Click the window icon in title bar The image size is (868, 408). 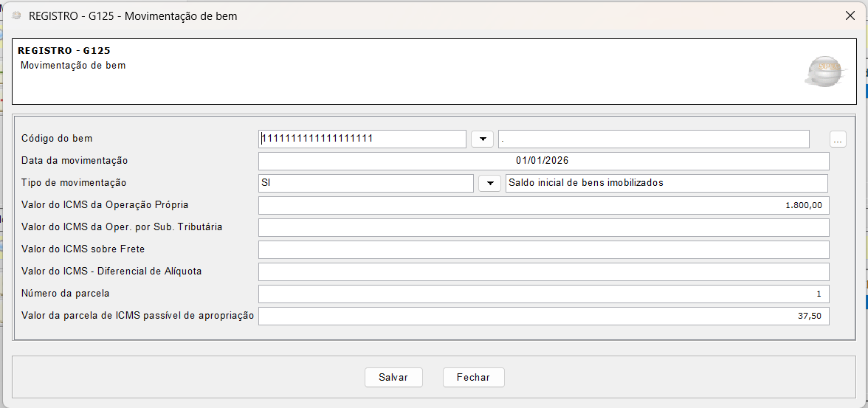pos(16,15)
